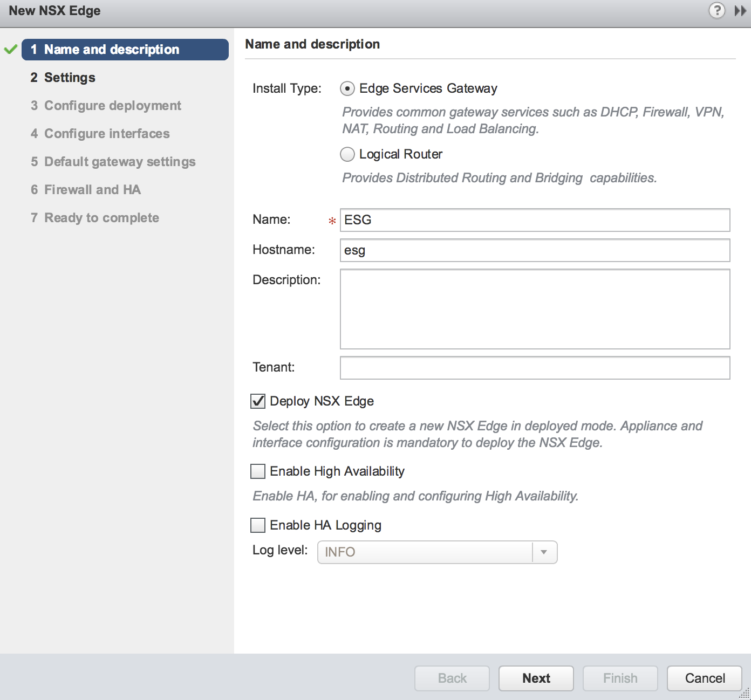Click the 'Logical Router' label text
The width and height of the screenshot is (751, 700).
[401, 154]
